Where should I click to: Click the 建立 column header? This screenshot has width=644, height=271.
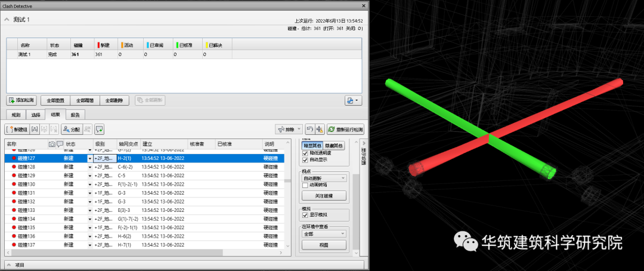tap(165, 144)
